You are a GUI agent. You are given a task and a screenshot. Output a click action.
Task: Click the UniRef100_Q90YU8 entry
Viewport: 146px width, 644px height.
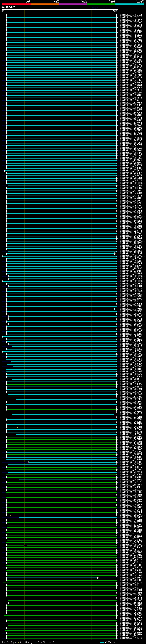tap(131, 357)
